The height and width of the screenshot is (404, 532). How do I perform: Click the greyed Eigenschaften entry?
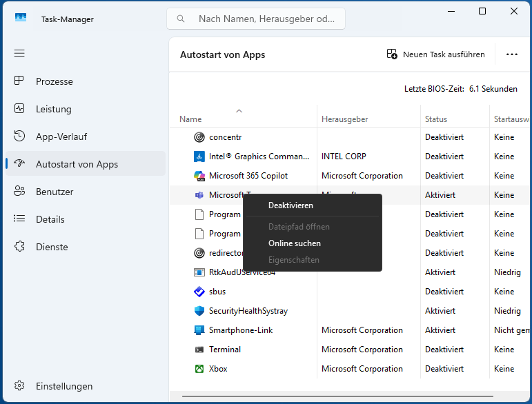313,260
